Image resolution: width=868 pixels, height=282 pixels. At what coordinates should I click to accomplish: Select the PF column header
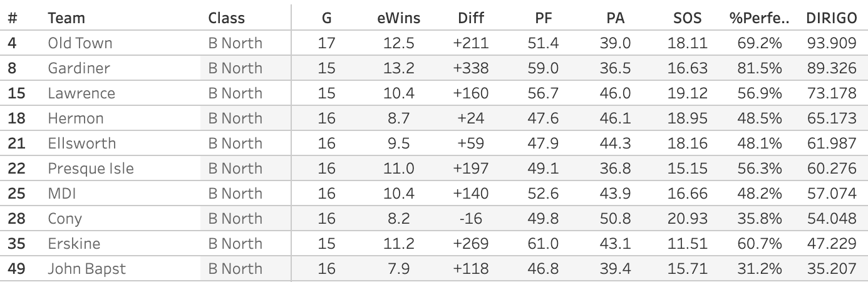543,18
